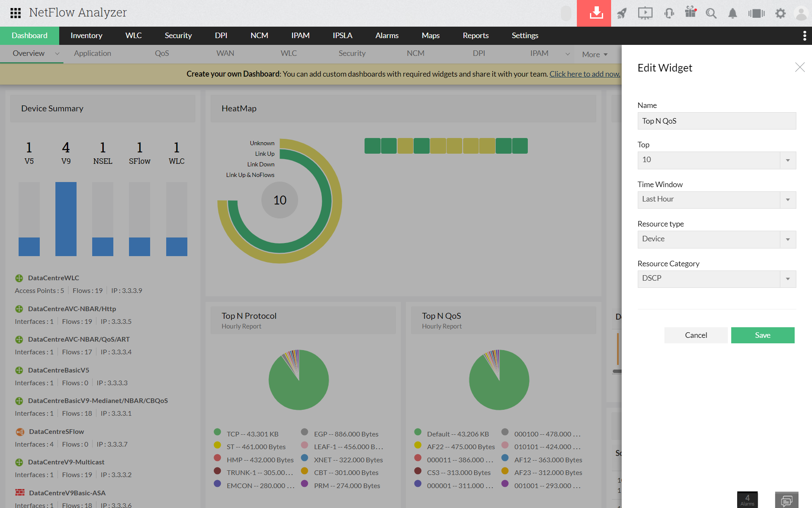The height and width of the screenshot is (508, 812).
Task: Switch to the Inventory menu tab
Action: tap(86, 36)
